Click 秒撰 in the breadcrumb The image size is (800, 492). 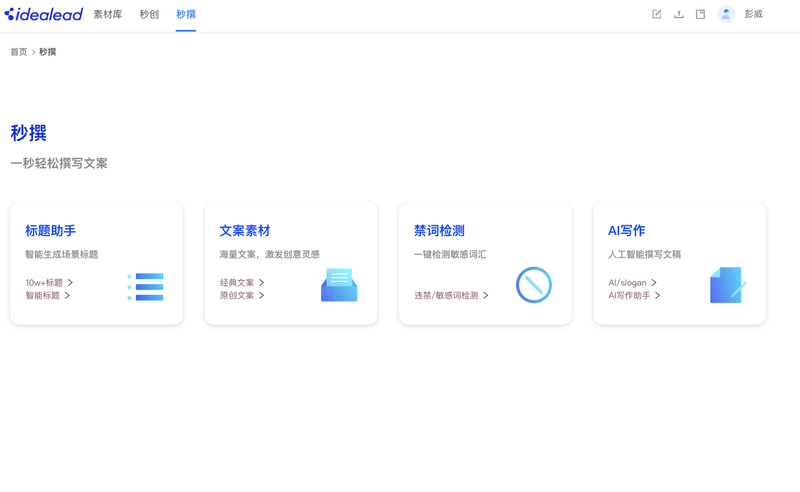pyautogui.click(x=47, y=52)
